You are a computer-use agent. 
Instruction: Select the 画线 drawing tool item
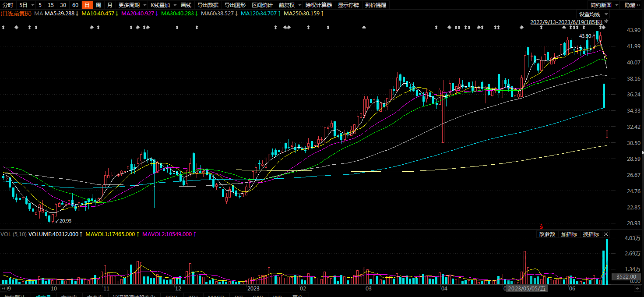coord(186,5)
